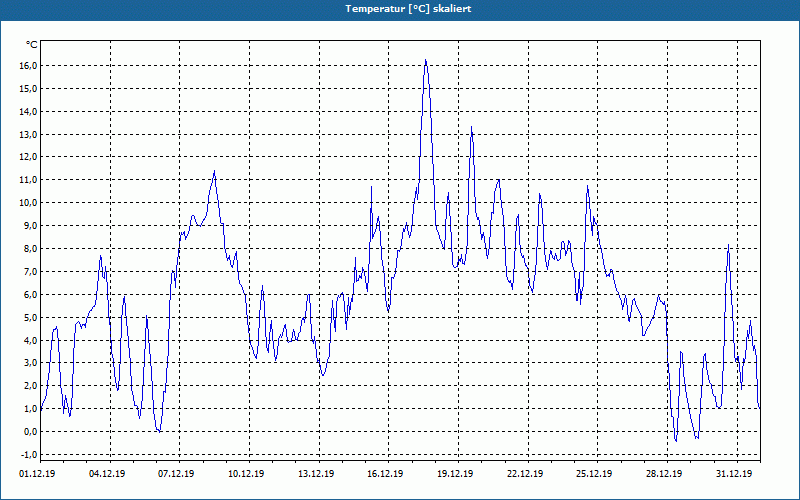The height and width of the screenshot is (500, 800).
Task: Click the 9,0 y-axis label
Action: (30, 226)
